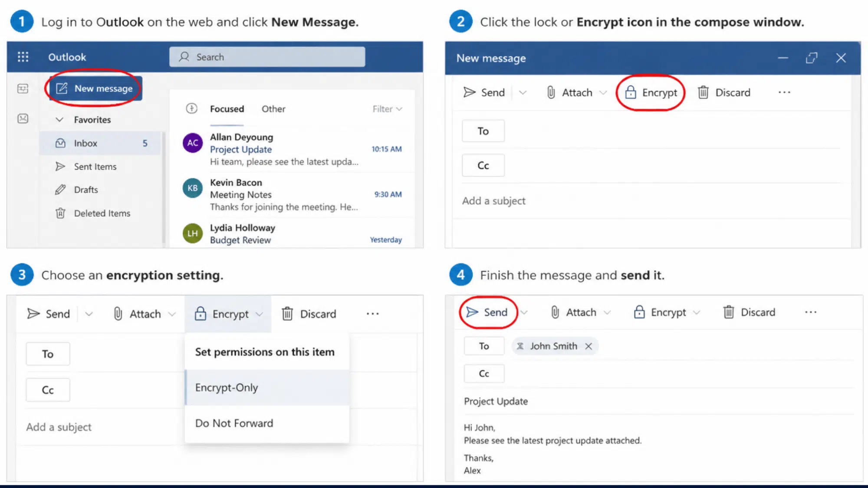Click the Search box in Outlook header
This screenshot has height=488, width=868.
pyautogui.click(x=267, y=57)
